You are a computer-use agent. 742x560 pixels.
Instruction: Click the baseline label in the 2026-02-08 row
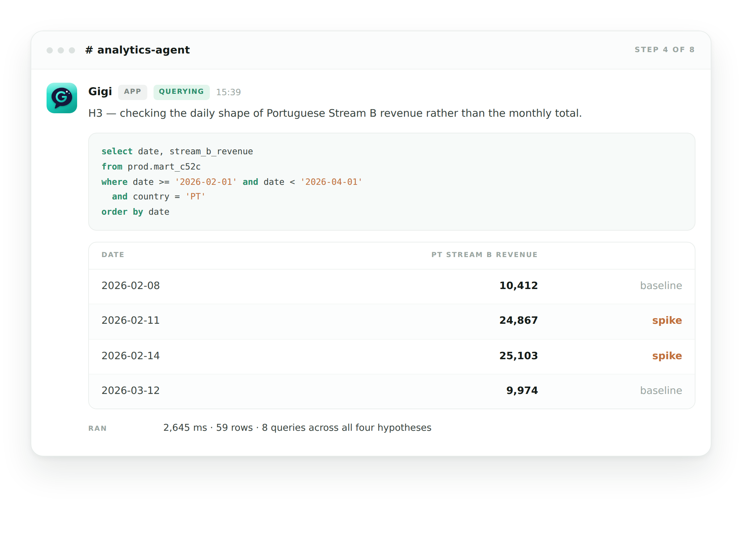point(661,286)
